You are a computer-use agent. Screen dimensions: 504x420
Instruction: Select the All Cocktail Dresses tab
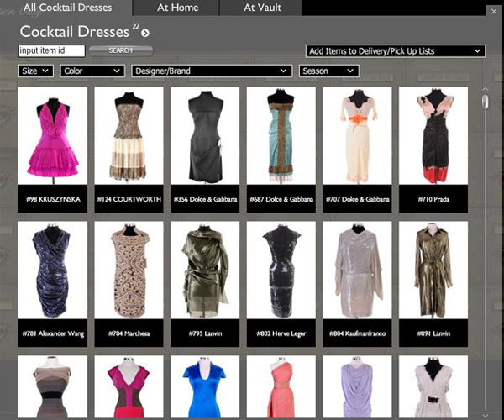67,8
